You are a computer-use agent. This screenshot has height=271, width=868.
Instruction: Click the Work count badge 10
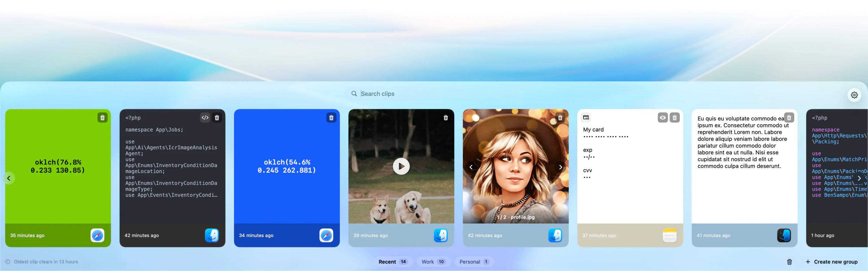(441, 262)
